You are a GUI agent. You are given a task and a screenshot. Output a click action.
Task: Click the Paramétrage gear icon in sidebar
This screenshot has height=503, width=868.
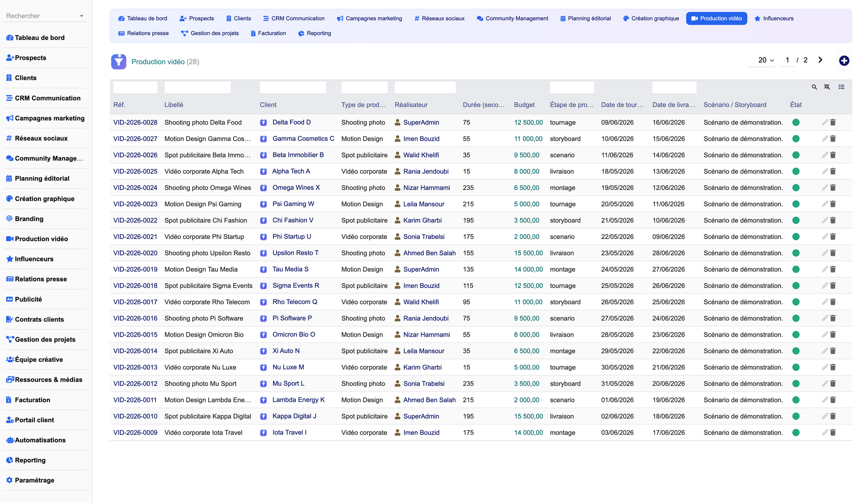pyautogui.click(x=9, y=480)
